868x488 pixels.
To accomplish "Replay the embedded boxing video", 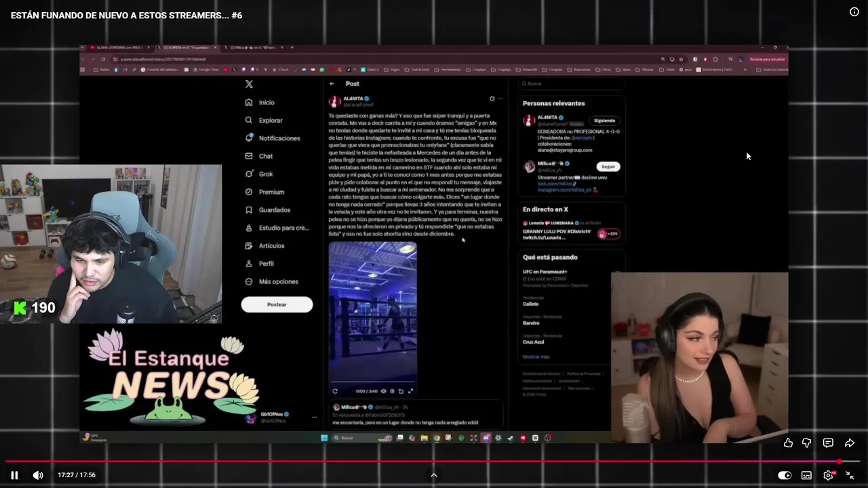I will 335,391.
